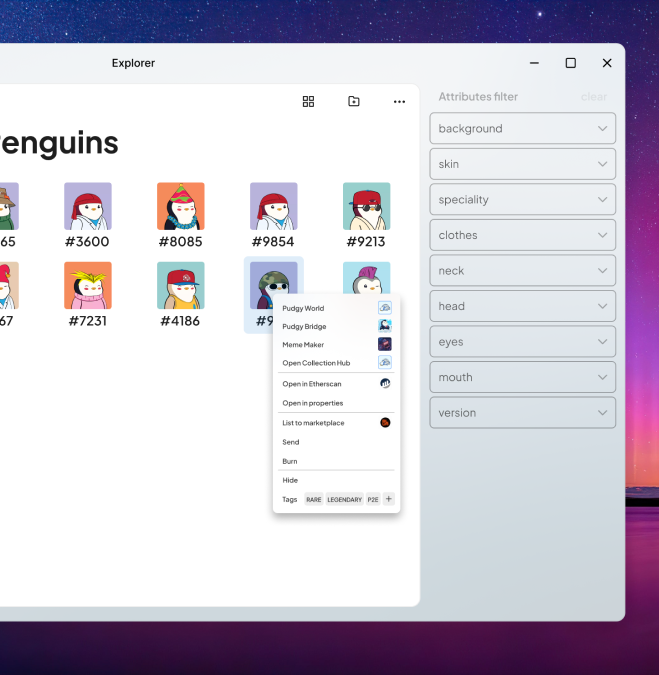Expand the version attribute filter
Screen dimensions: 659x675
(523, 412)
